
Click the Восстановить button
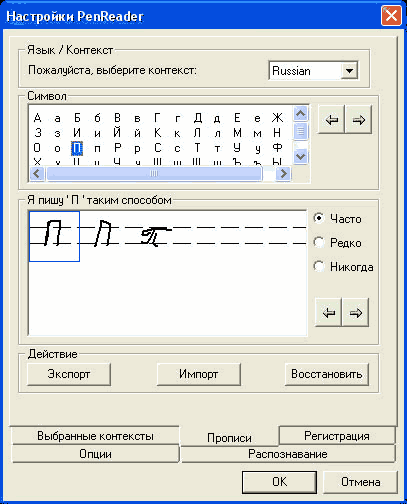pyautogui.click(x=327, y=374)
